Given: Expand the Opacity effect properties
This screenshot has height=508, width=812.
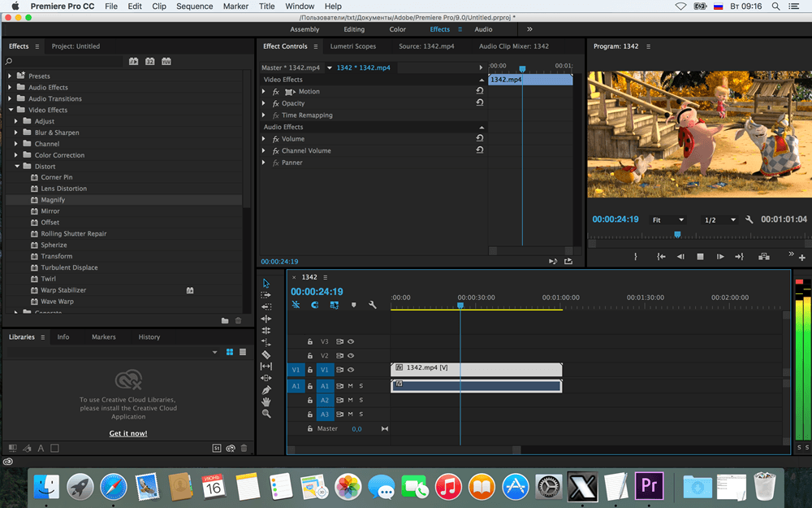Looking at the screenshot, I should click(x=264, y=103).
